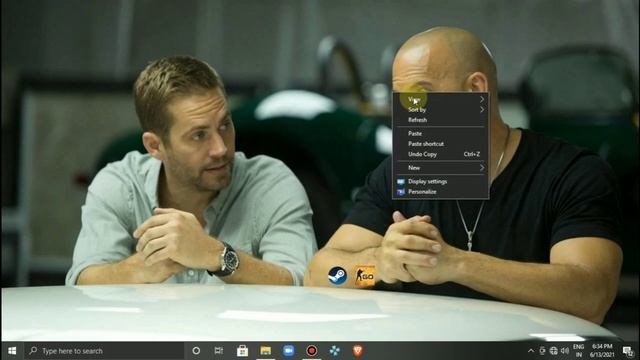Open the Windows Start menu

[12, 351]
